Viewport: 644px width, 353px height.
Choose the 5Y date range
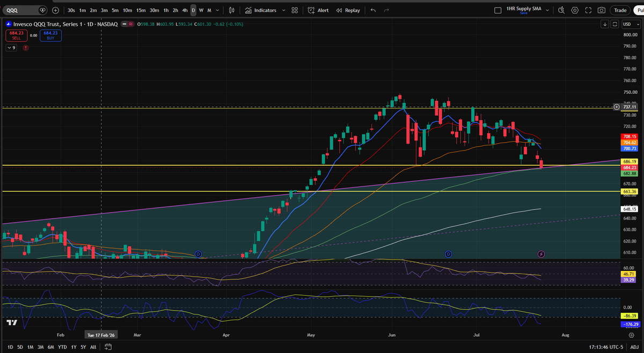coord(83,347)
